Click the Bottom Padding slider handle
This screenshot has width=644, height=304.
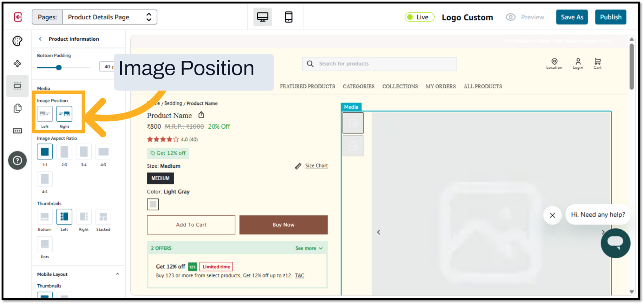pyautogui.click(x=59, y=68)
